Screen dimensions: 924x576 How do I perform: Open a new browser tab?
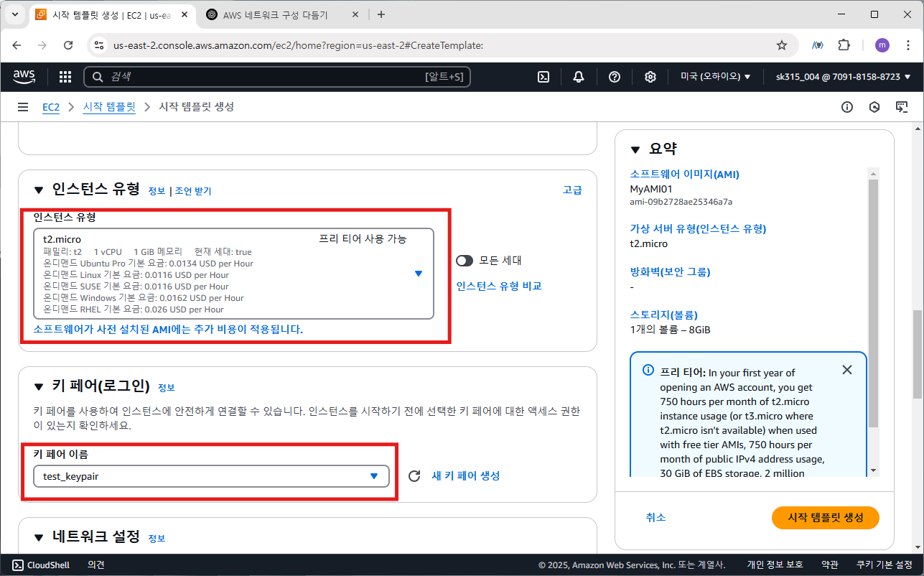(x=381, y=14)
